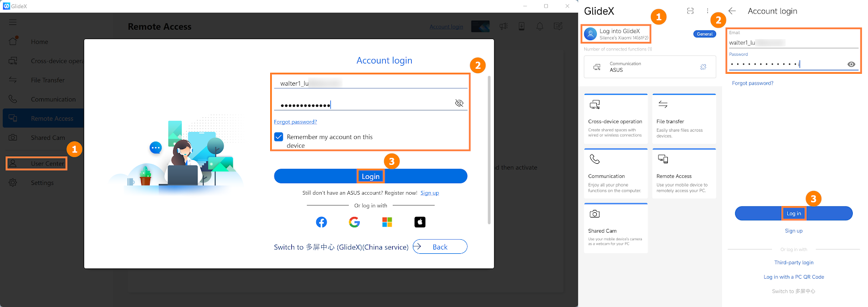The image size is (868, 307).
Task: Tap Sign up on mobile login screen
Action: (794, 231)
